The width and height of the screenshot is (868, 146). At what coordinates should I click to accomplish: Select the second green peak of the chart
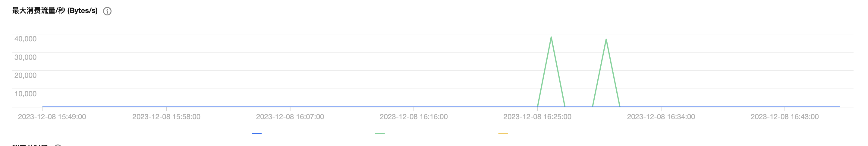[x=606, y=40]
